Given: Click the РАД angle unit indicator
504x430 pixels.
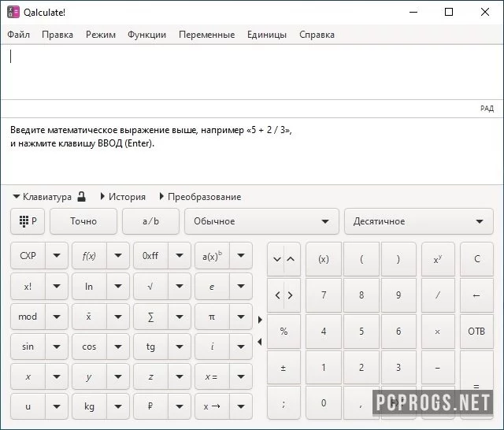Looking at the screenshot, I should click(x=487, y=109).
